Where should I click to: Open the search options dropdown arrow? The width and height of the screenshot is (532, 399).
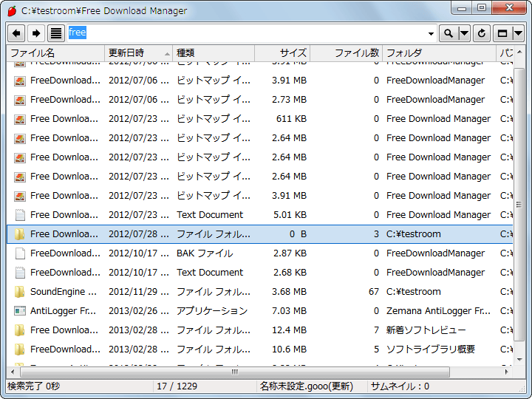coord(464,33)
